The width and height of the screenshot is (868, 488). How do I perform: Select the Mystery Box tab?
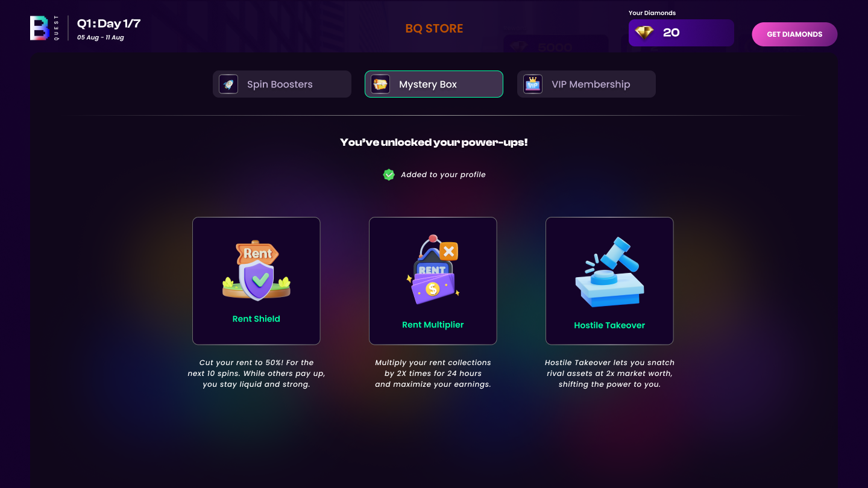[x=434, y=84]
